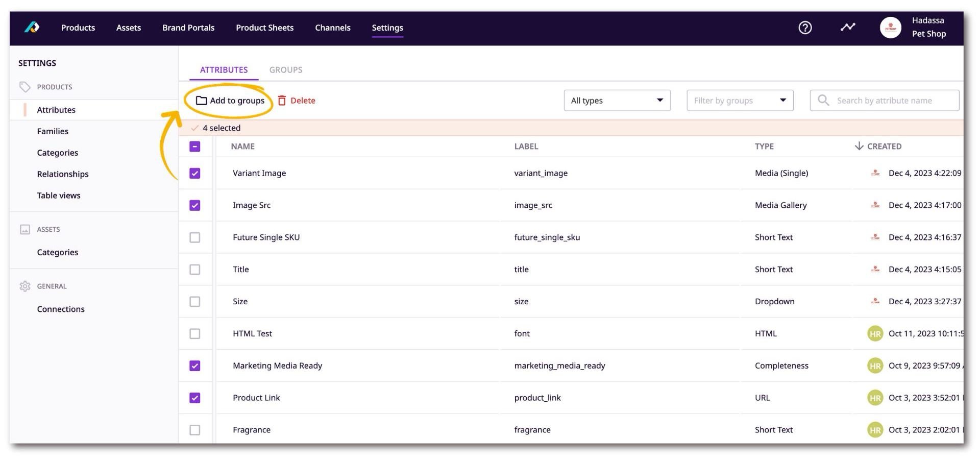
Task: Click the gear icon beside GENERAL
Action: click(x=25, y=286)
